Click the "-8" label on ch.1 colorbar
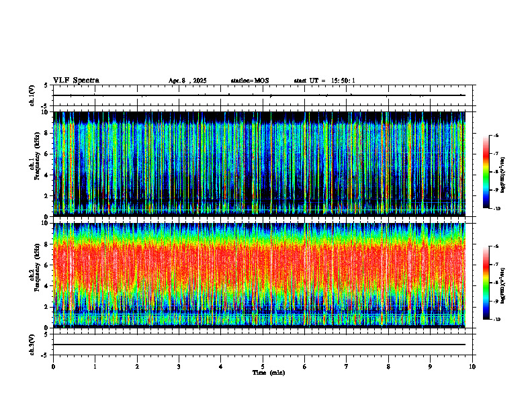The height and width of the screenshot is (411, 532). [x=496, y=172]
